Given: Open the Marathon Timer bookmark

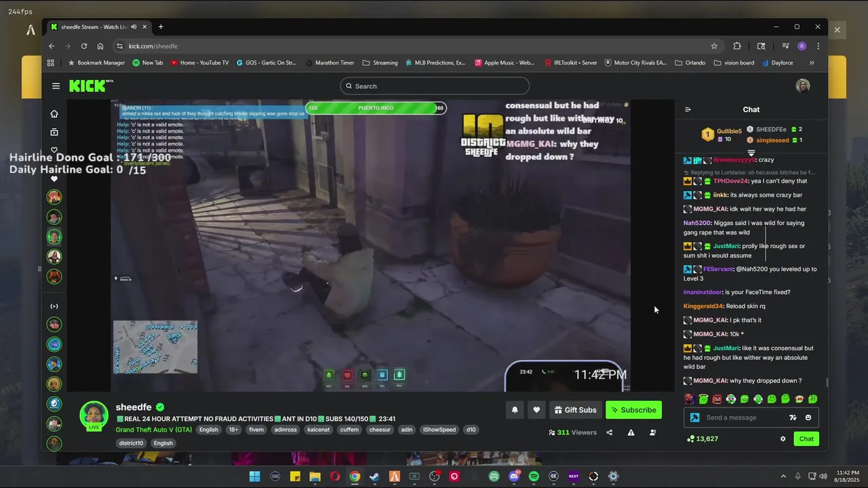Looking at the screenshot, I should pos(330,63).
